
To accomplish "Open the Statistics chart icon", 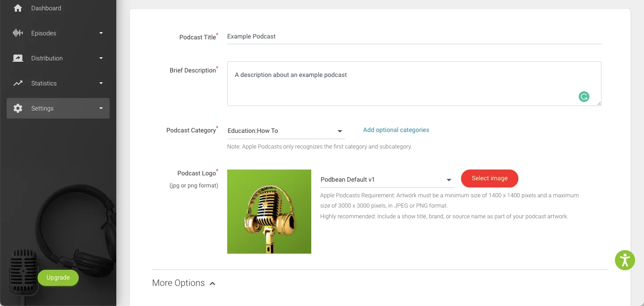I will [x=18, y=83].
